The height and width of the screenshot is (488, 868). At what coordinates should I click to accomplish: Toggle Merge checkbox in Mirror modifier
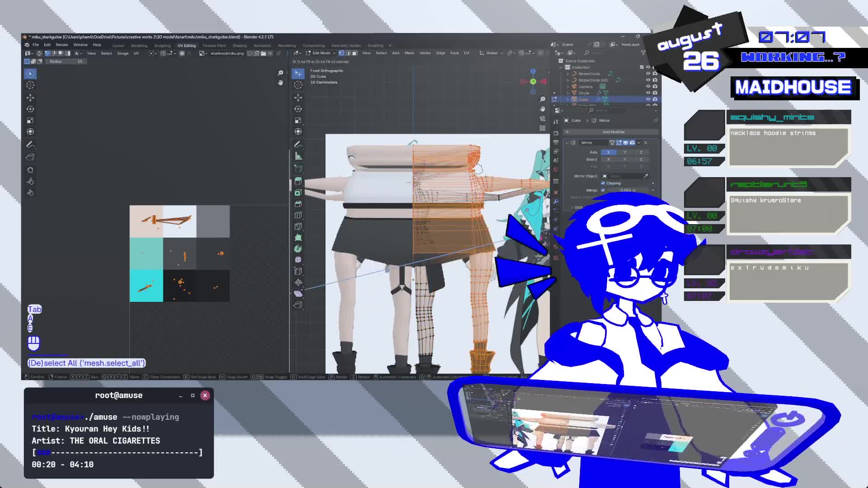click(x=603, y=190)
